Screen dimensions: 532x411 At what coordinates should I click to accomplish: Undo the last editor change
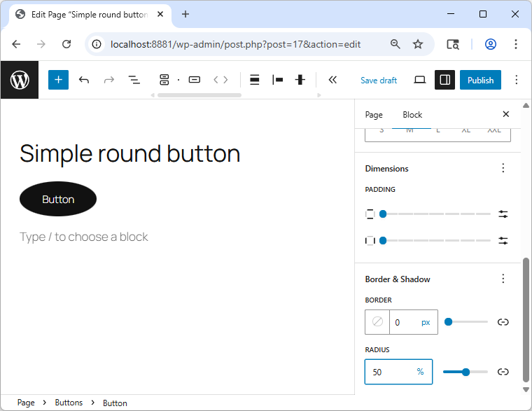pyautogui.click(x=84, y=80)
